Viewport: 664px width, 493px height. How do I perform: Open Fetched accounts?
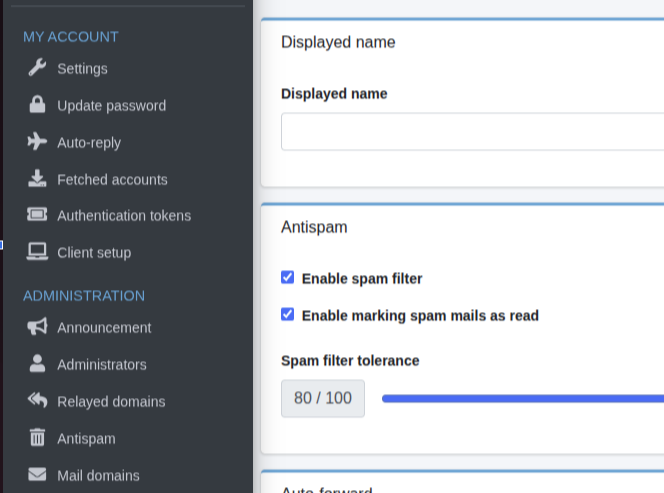click(112, 180)
